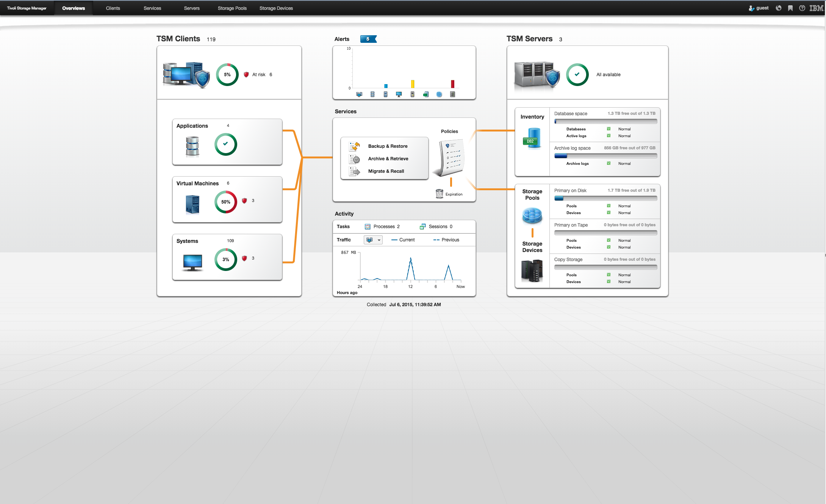
Task: Open the Services tab
Action: [x=152, y=8]
